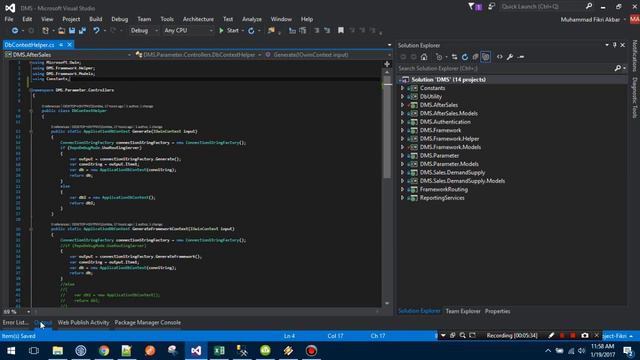This screenshot has height=360, width=640.
Task: Click the Solution Explorer search magnifier icon
Action: click(x=618, y=69)
